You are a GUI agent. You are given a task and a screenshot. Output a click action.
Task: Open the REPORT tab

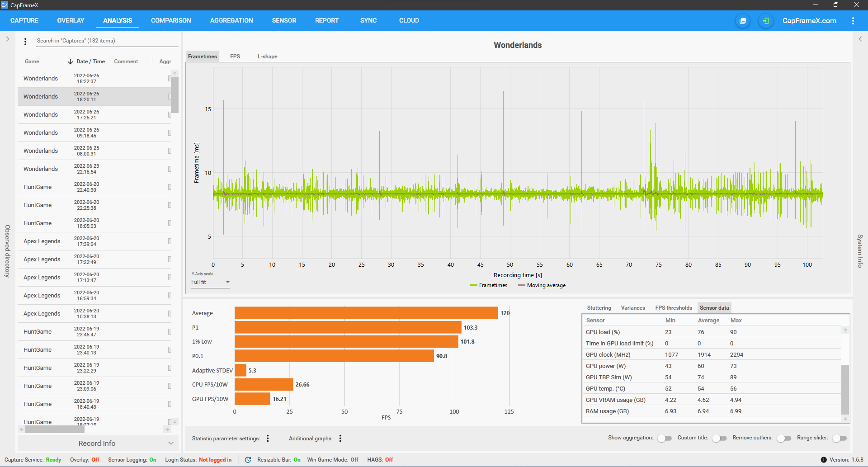(327, 21)
